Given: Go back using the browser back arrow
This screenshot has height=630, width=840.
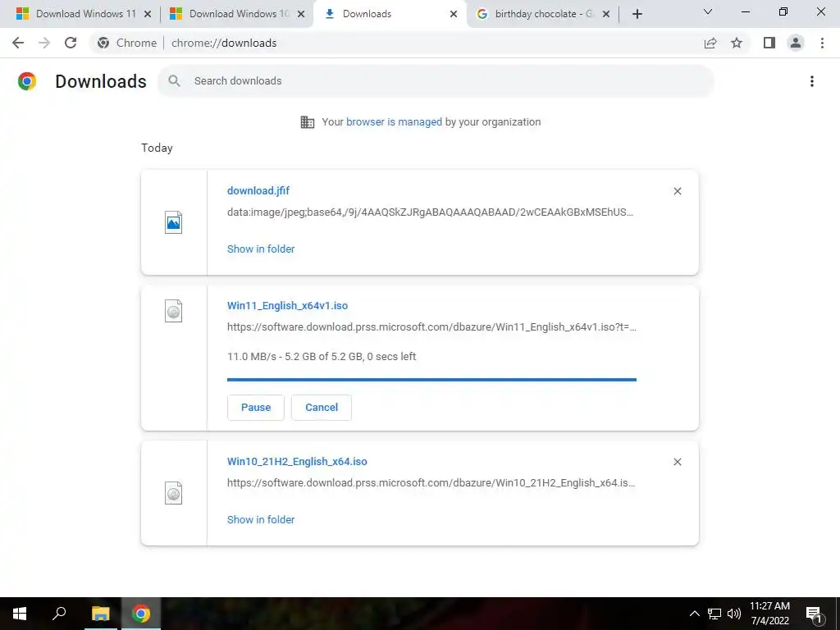Looking at the screenshot, I should click(18, 43).
